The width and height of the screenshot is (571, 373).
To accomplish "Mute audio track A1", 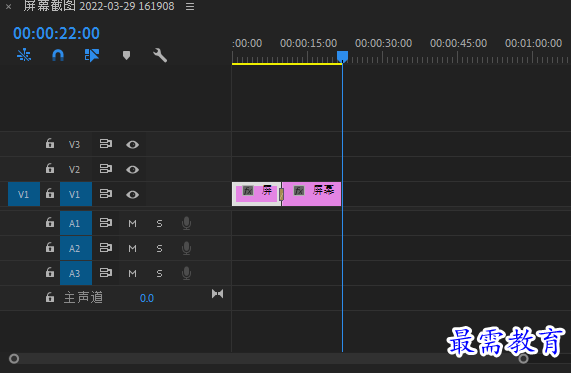I will pyautogui.click(x=132, y=223).
